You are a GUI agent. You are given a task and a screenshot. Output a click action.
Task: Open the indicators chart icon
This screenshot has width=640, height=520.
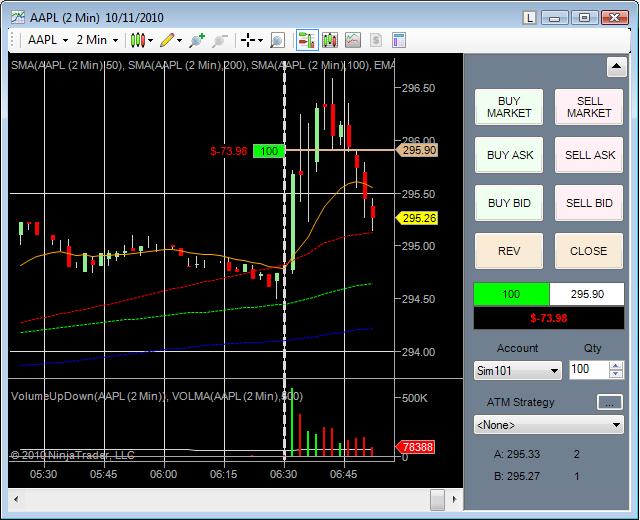(x=353, y=40)
